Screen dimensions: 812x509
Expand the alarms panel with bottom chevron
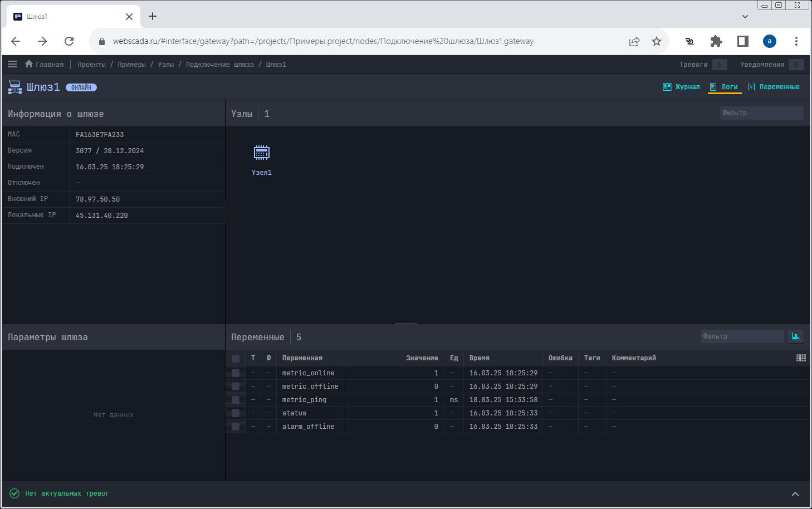[795, 494]
